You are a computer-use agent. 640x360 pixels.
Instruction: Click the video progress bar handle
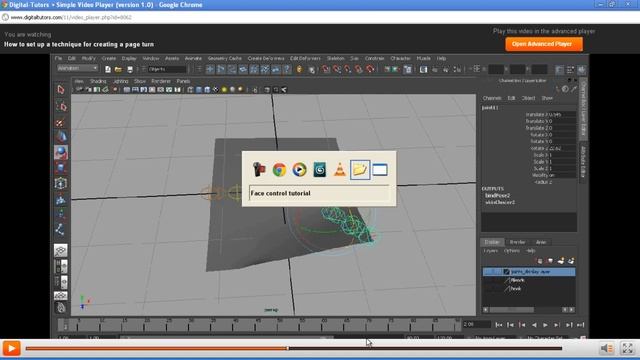[288, 348]
